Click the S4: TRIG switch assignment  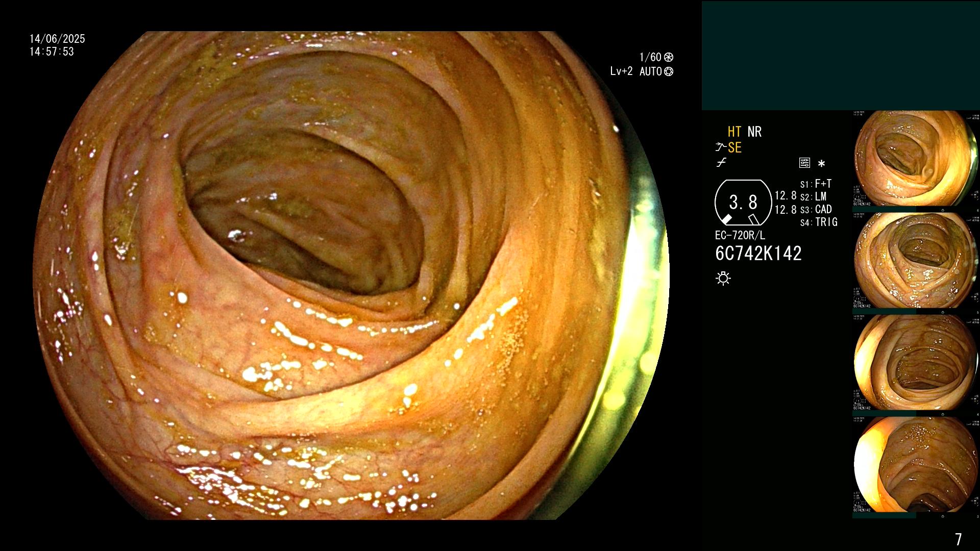pyautogui.click(x=819, y=222)
